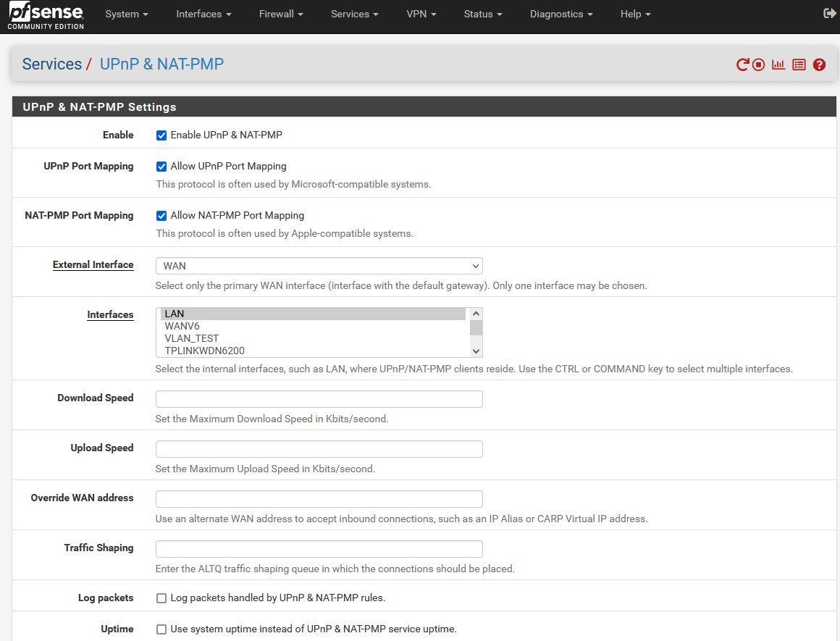
Task: Select VLAN_TEST in the Interfaces list
Action: click(x=191, y=338)
